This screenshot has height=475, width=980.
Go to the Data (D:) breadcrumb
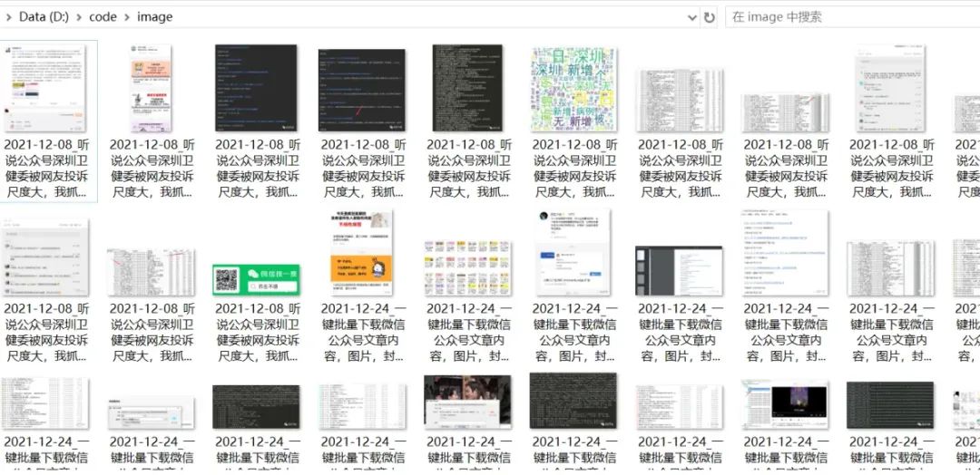point(44,17)
